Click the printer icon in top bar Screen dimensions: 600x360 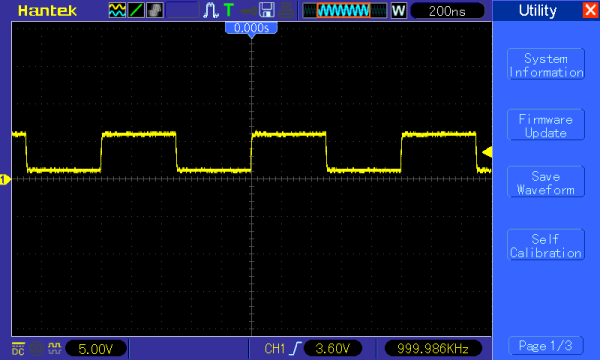286,10
